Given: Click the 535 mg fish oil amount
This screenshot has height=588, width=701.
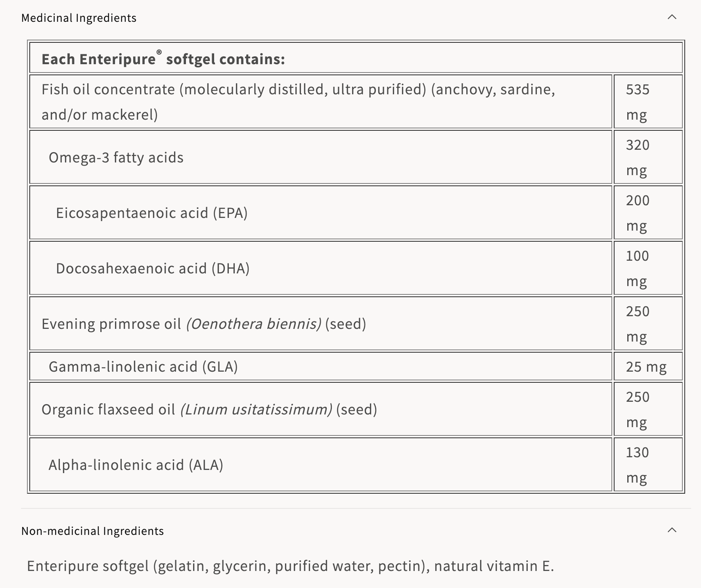Looking at the screenshot, I should point(638,101).
